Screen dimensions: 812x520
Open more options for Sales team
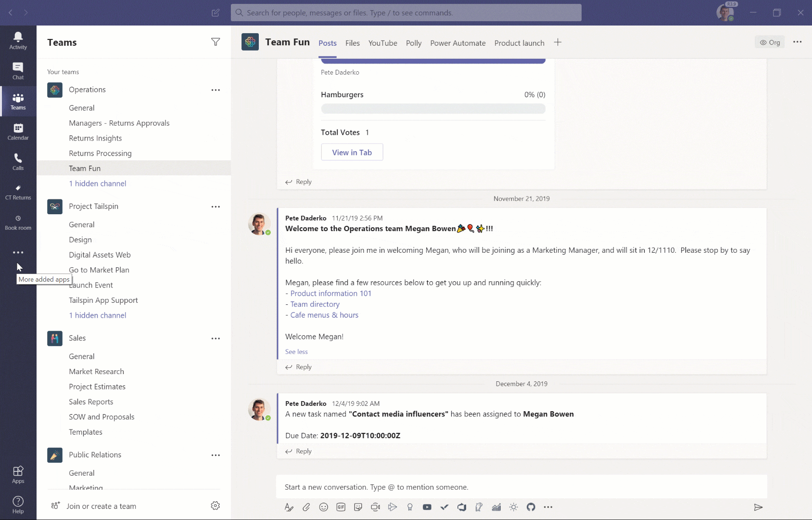pyautogui.click(x=216, y=338)
